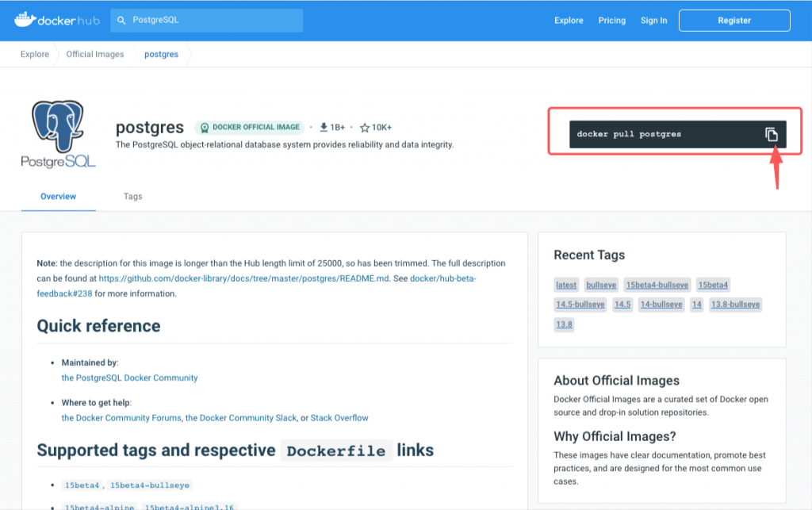Screen dimensions: 812x510
Task: Open the Docker Community Slack link
Action: [x=241, y=418]
